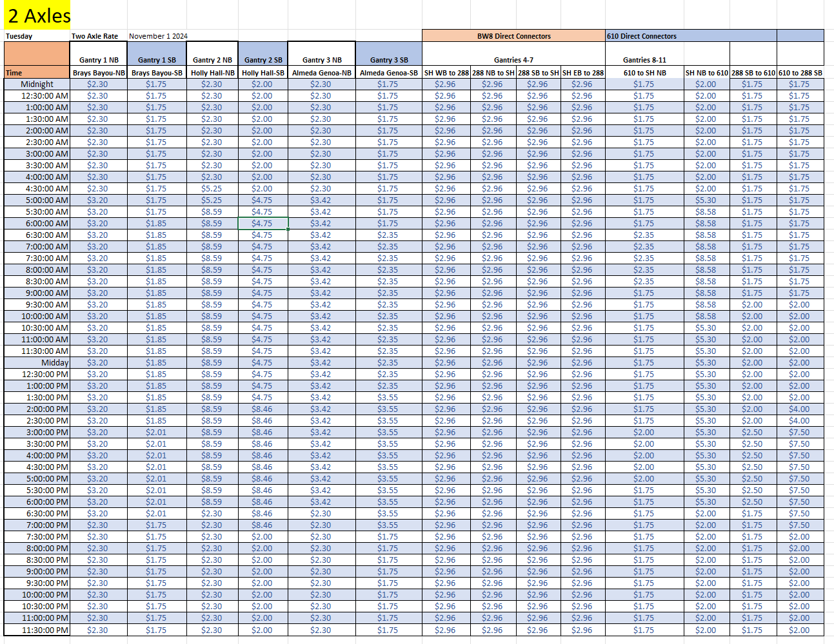Click the $2.00 610 to SH NB cell at 3:00:00 PM
Image resolution: width=834 pixels, height=644 pixels.
point(644,432)
